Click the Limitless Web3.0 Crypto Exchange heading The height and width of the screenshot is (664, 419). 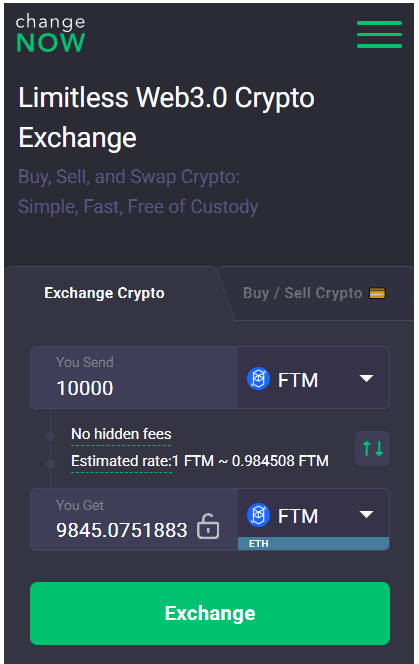pyautogui.click(x=166, y=117)
